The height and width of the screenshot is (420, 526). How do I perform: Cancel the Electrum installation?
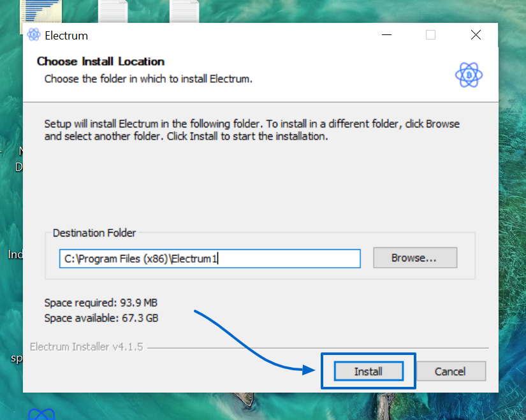point(450,371)
